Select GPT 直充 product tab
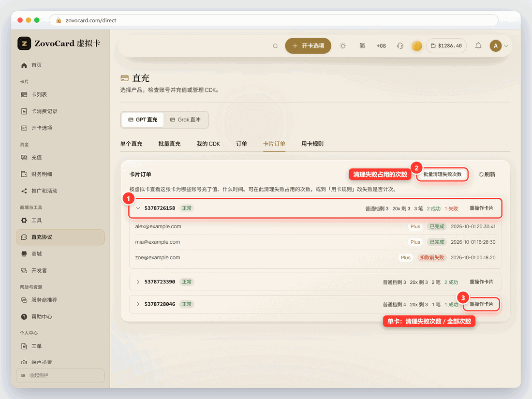 coord(143,120)
